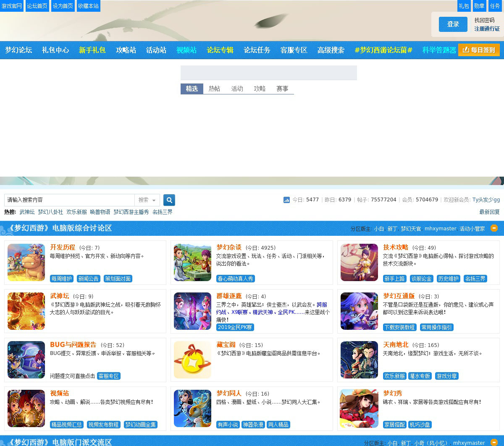Click the 2019全民PK赛 tag
Viewport: 504px width, 446px height.
coord(235,327)
